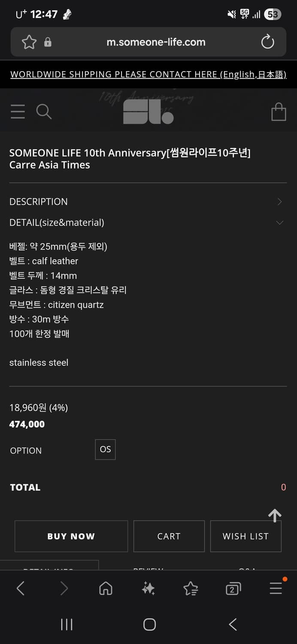Viewport: 297px width, 644px height.
Task: Tap the scroll-to-top arrow
Action: 275,515
